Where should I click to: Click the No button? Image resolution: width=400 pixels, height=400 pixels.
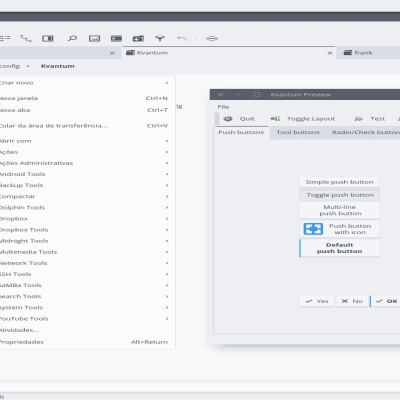(352, 301)
